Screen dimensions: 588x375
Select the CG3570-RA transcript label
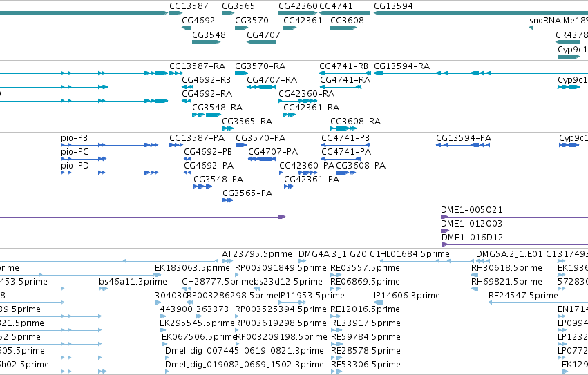pyautogui.click(x=260, y=66)
